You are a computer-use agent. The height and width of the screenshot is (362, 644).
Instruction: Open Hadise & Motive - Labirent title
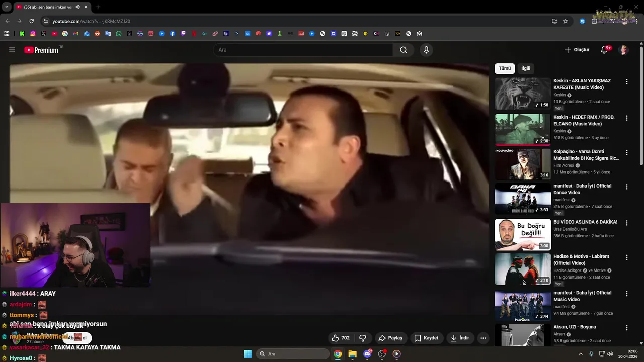(581, 259)
